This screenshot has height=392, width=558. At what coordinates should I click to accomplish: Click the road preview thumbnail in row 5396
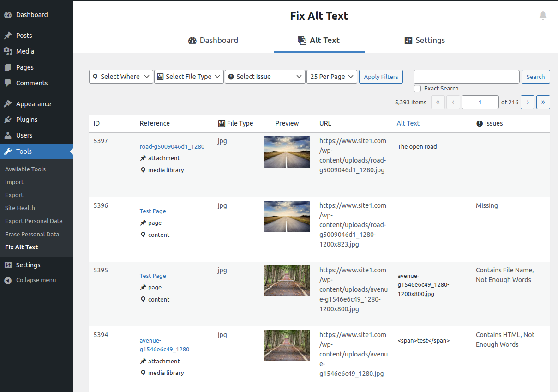287,217
